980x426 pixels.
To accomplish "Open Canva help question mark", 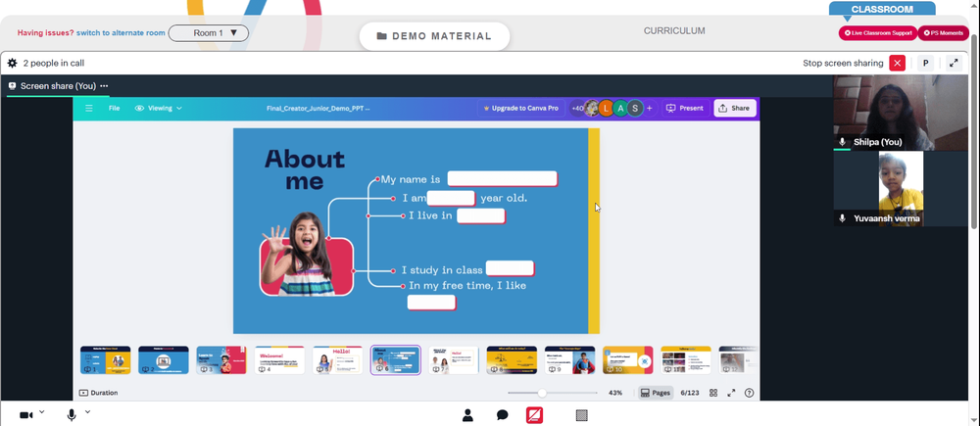I will 750,393.
